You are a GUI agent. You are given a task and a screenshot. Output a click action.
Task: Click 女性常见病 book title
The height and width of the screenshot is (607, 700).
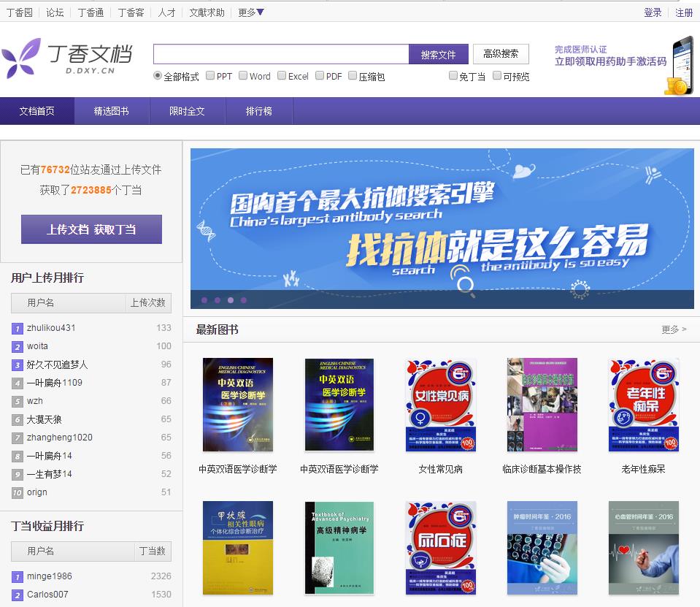[x=441, y=469]
